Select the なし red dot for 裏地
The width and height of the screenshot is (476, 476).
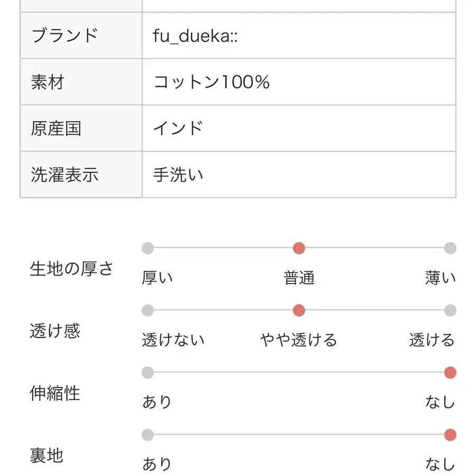coord(450,435)
